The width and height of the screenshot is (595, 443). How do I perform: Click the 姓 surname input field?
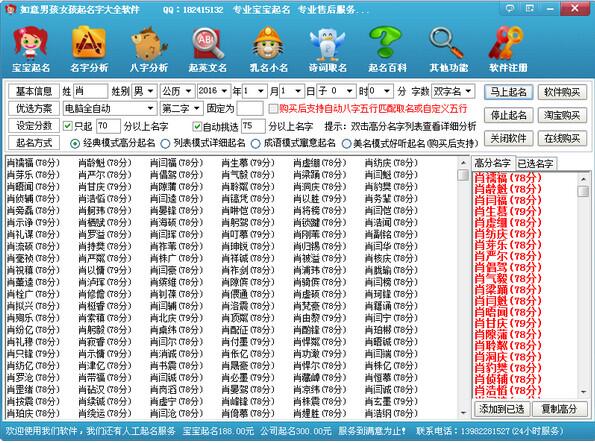(91, 91)
